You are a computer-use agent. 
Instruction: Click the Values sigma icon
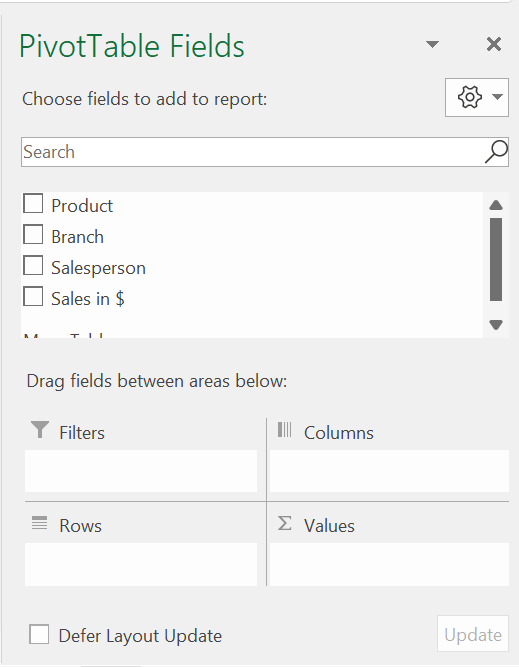285,523
